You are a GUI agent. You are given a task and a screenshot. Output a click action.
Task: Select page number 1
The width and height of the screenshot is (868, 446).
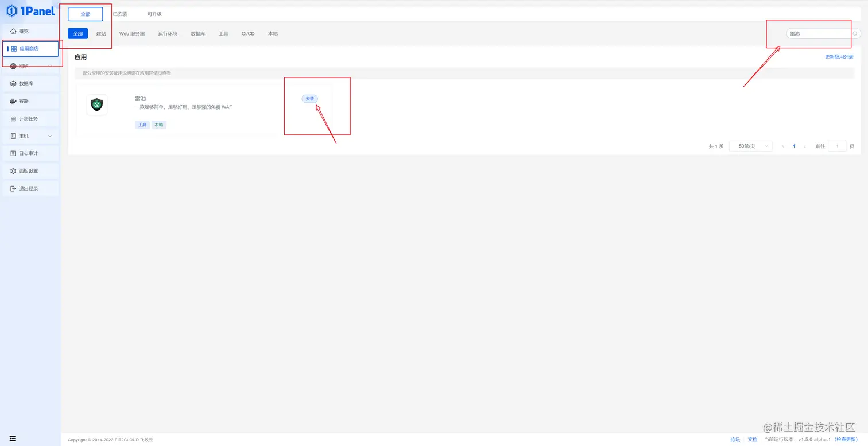click(x=794, y=146)
